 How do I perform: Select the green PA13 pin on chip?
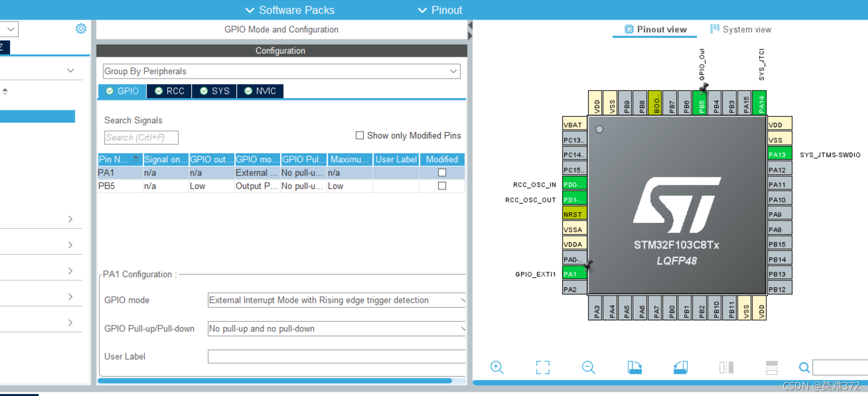[780, 154]
